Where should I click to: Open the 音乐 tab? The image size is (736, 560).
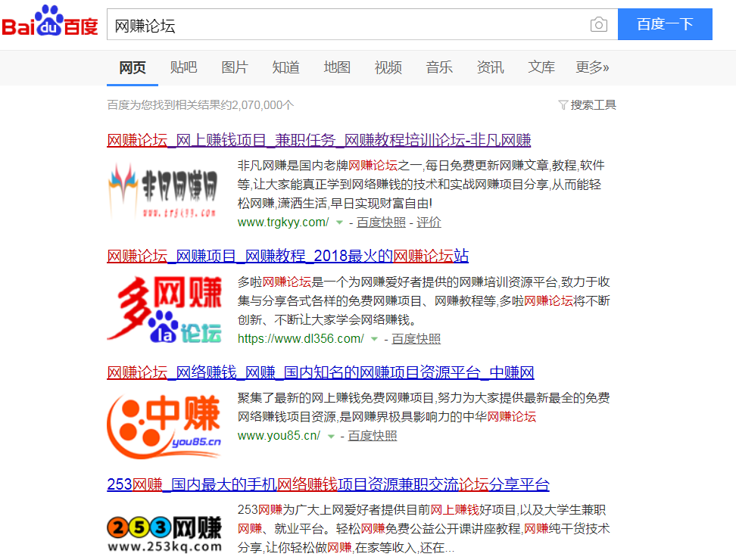(x=439, y=67)
